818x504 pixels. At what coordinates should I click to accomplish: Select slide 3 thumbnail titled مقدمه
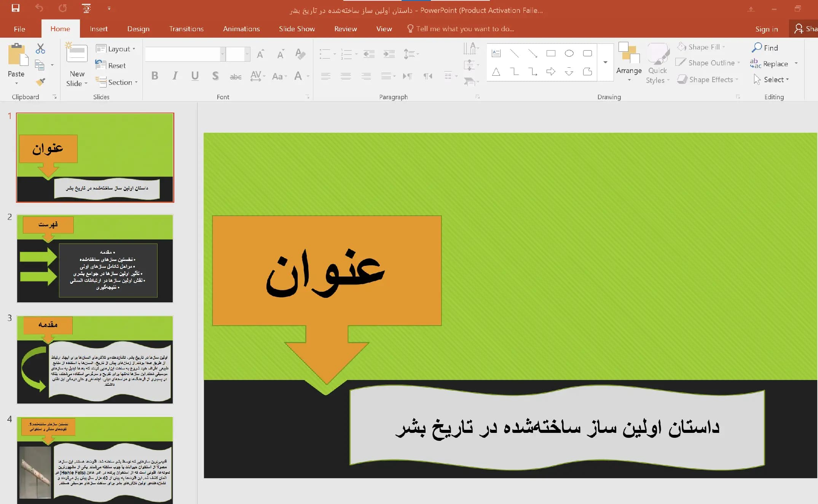point(95,359)
